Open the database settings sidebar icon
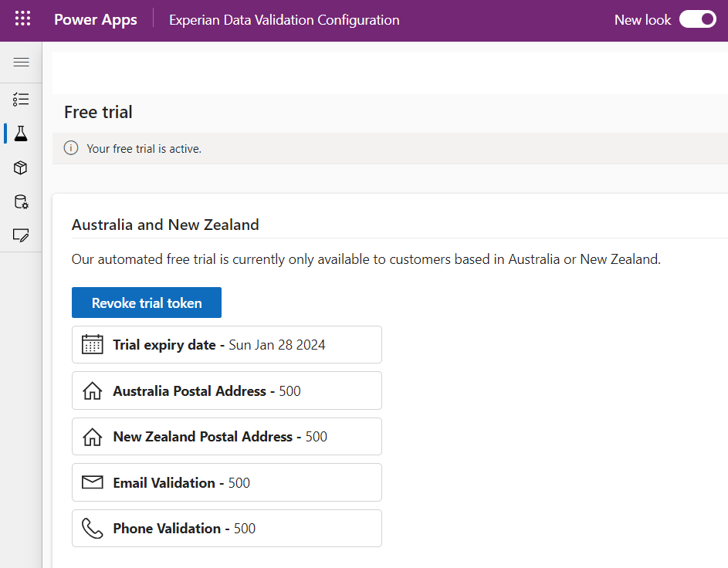The image size is (728, 568). coord(21,201)
